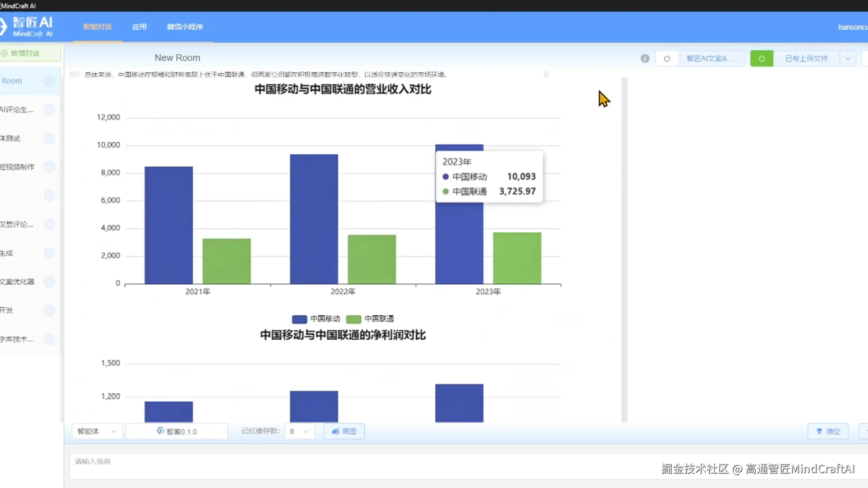Click the 清空 clear button
Screen dimensions: 868x488
point(828,431)
